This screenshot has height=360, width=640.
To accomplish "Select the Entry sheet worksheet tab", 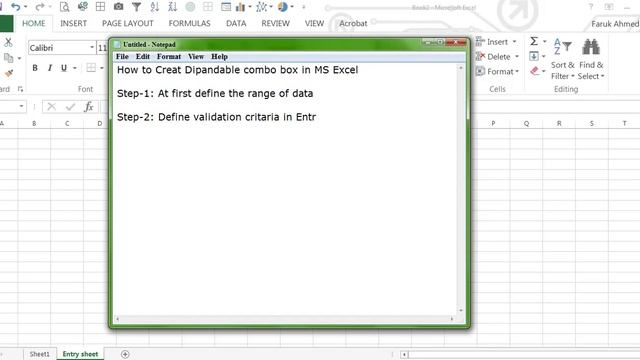I will pos(80,354).
